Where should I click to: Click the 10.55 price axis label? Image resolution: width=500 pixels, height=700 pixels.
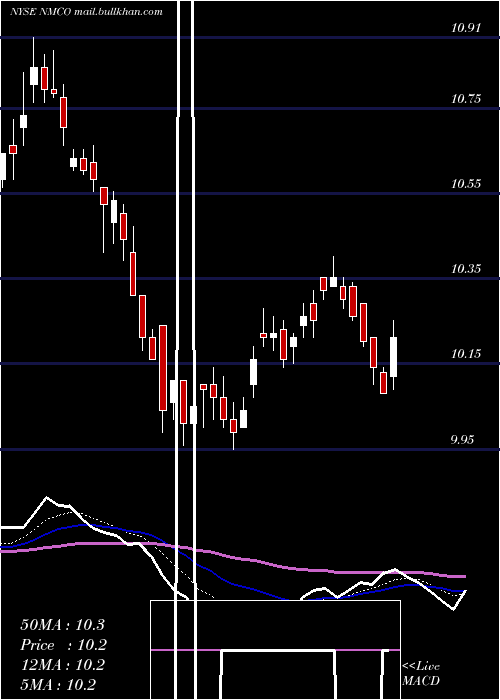466,183
